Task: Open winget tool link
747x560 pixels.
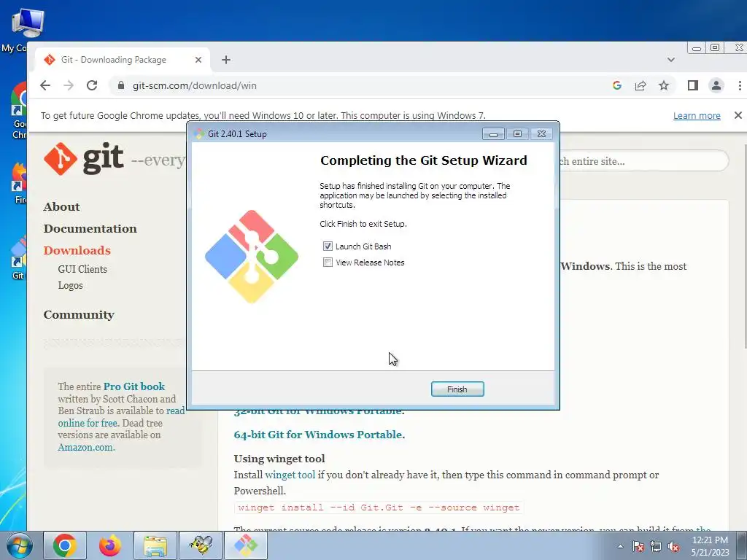Action: (290, 475)
